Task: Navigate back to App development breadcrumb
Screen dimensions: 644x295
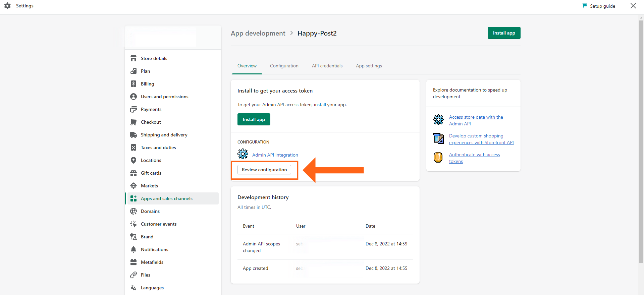Action: pos(258,33)
